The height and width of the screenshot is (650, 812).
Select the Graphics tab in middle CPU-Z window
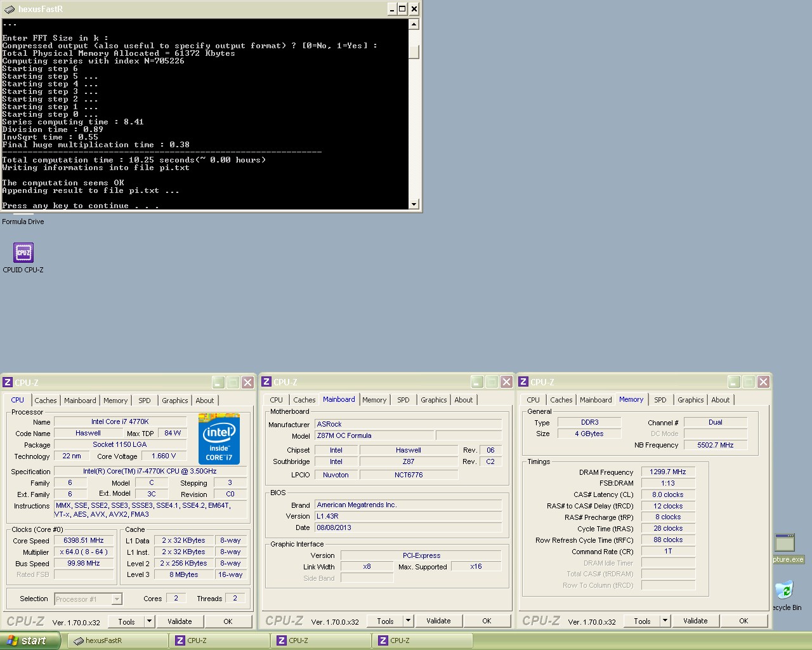click(434, 400)
